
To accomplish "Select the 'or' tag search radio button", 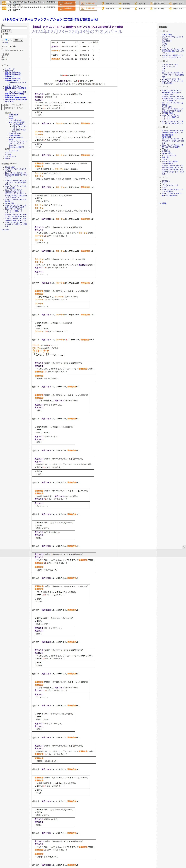I will coord(11,39).
